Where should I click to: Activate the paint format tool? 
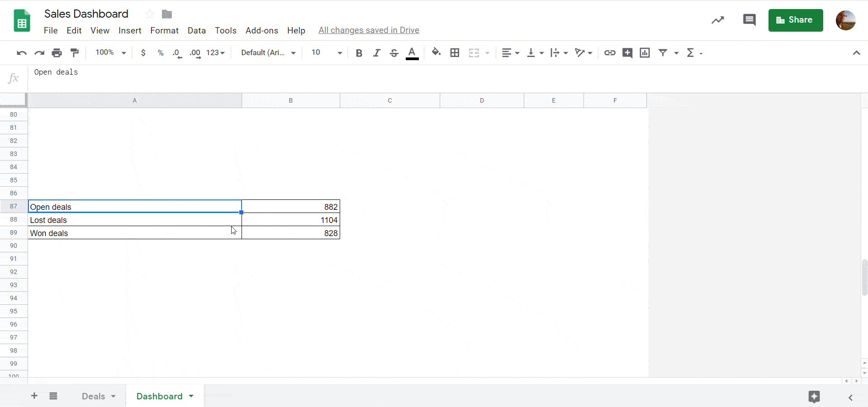click(75, 53)
